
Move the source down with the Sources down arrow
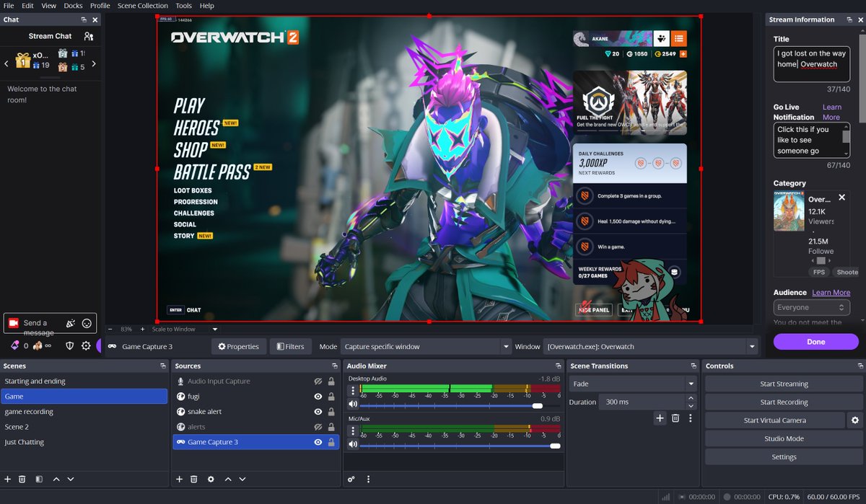[242, 479]
